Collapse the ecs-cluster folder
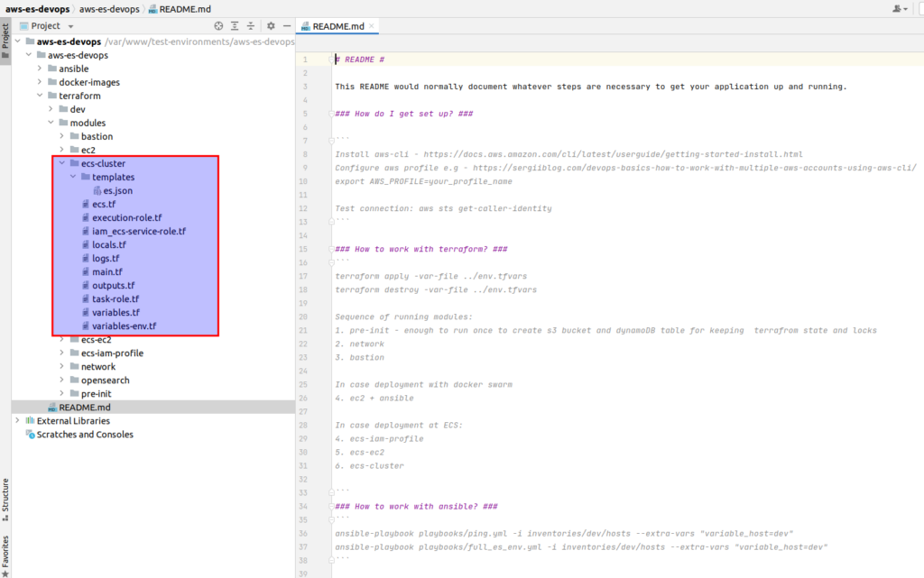This screenshot has width=924, height=578. [x=62, y=163]
